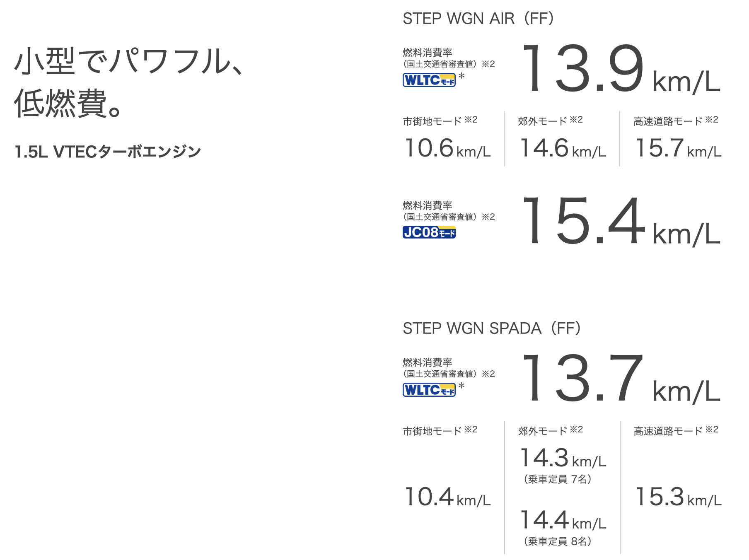Click the 15.7 km/L highway mode value
Image resolution: width=749 pixels, height=560 pixels.
(678, 149)
